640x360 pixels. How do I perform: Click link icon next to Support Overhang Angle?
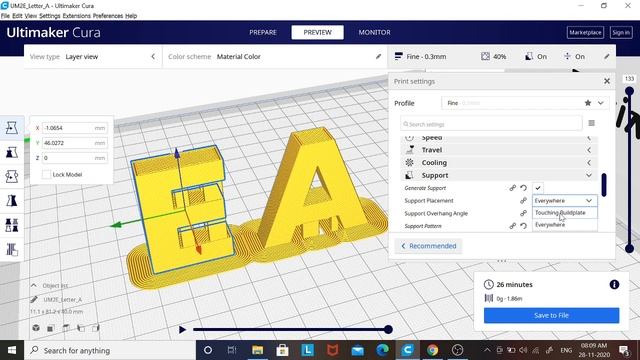tap(523, 213)
